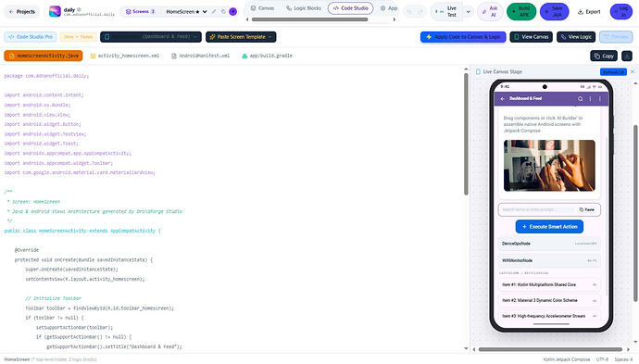Click the purple add screen plus icon
The image size is (639, 364).
coord(232,12)
